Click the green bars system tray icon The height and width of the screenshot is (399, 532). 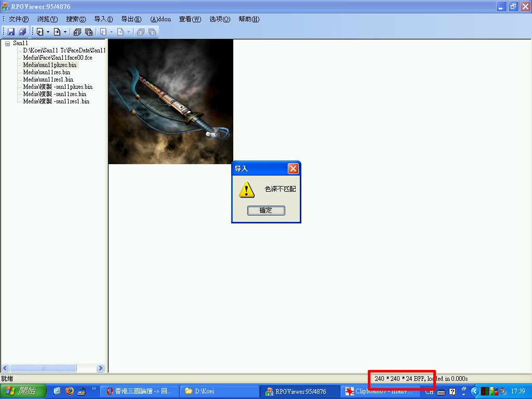click(485, 392)
